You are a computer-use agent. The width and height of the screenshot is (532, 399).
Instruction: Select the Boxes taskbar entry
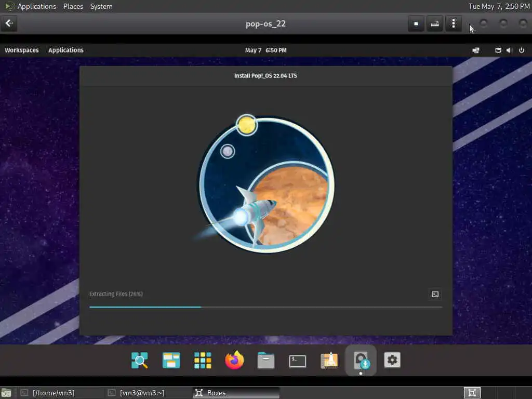236,393
